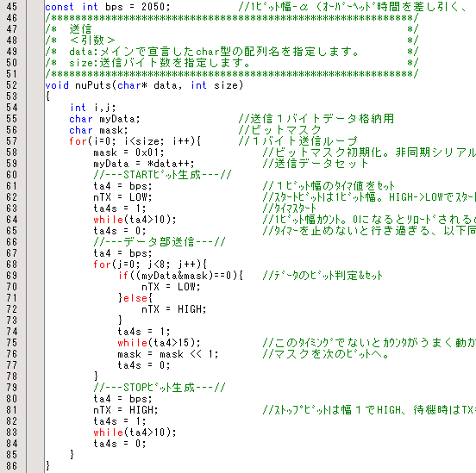The width and height of the screenshot is (476, 473).
Task: Click the '//---STOPビット生成---//' comment
Action: click(160, 388)
